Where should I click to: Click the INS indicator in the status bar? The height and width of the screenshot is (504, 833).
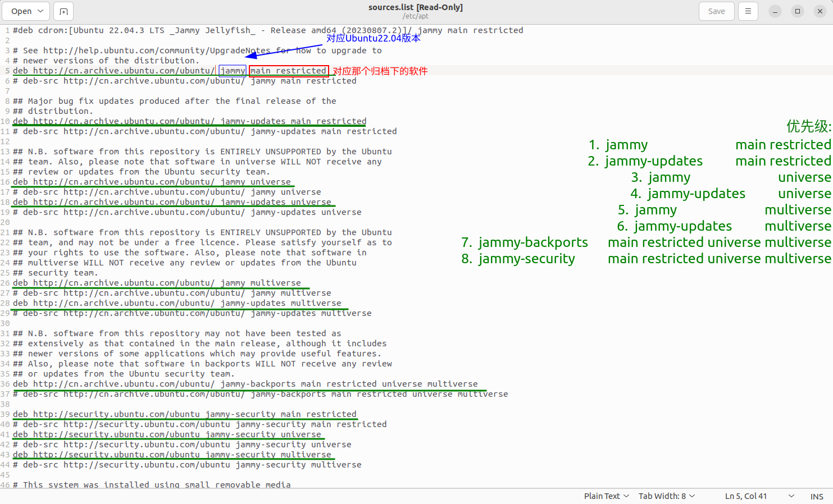click(x=817, y=497)
